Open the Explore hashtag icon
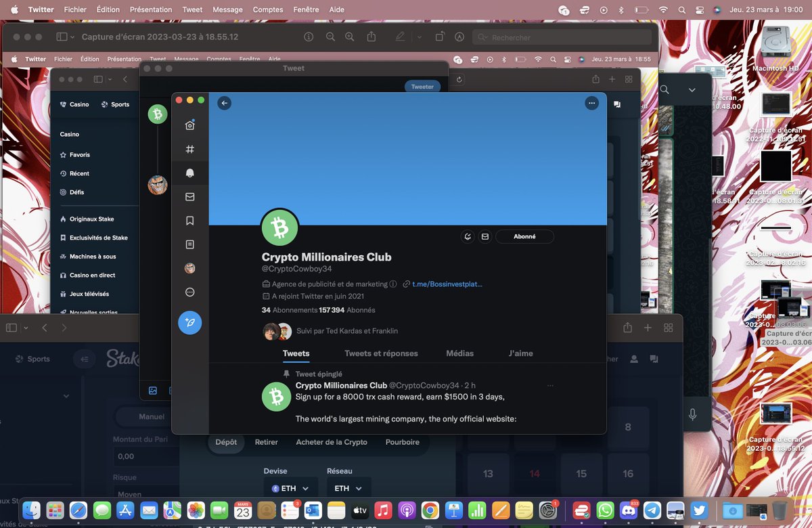The image size is (812, 528). pos(190,149)
